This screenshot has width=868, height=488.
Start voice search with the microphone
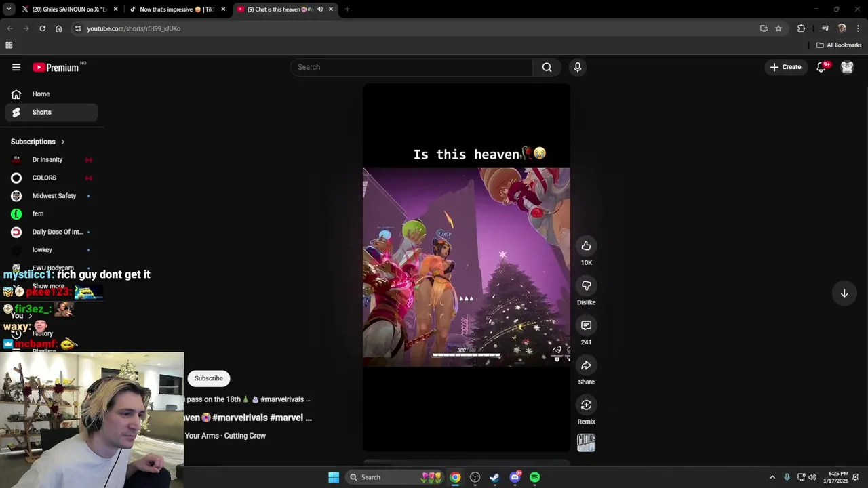click(x=578, y=67)
